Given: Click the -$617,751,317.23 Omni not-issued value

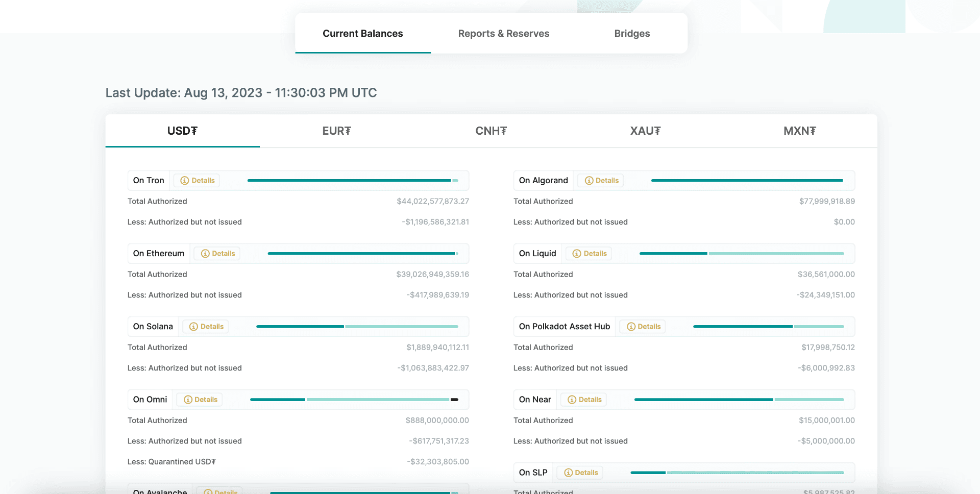Looking at the screenshot, I should tap(439, 441).
